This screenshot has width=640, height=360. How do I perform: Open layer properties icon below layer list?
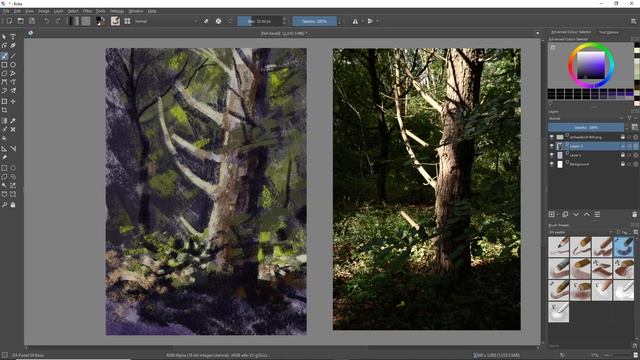click(x=597, y=215)
